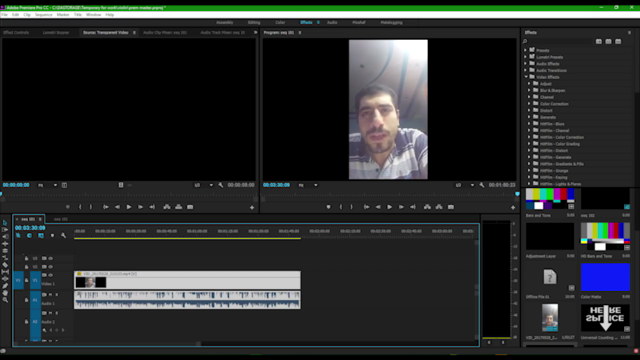Open Program monitor settings wrench
Viewport: 640px width, 360px height.
482,185
